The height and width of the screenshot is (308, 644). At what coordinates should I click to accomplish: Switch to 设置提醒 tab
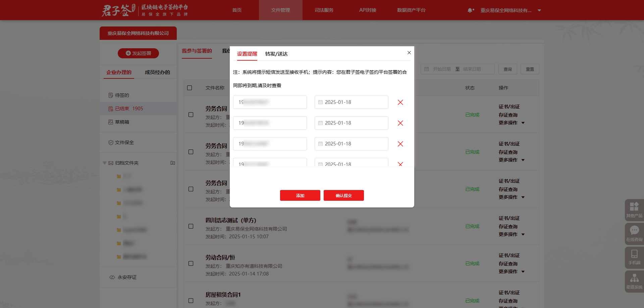(247, 54)
